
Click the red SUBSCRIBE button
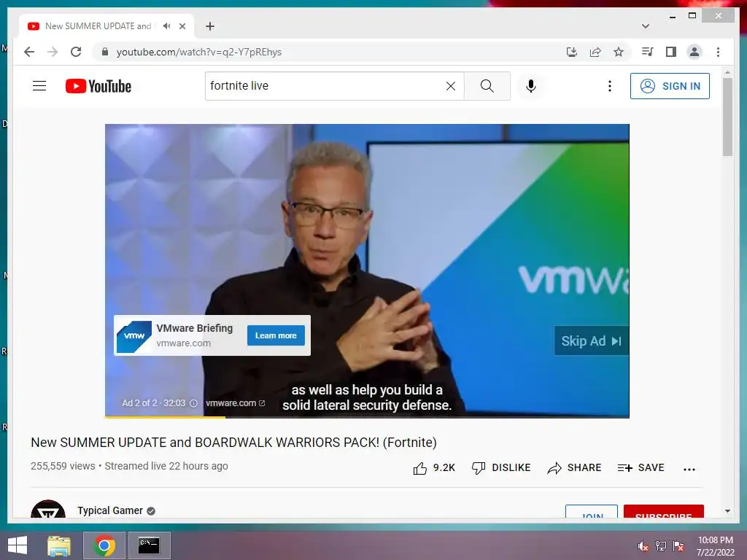point(664,512)
